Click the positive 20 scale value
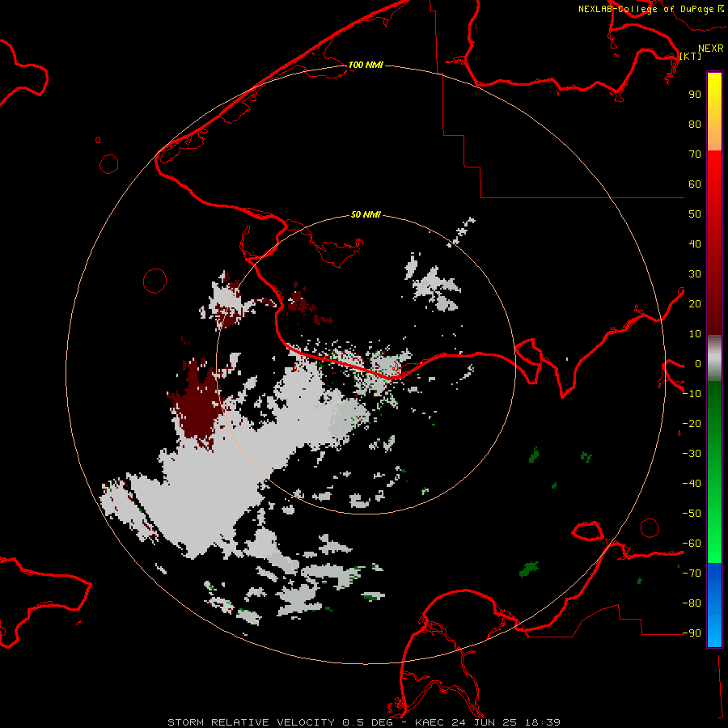The width and height of the screenshot is (728, 728). (695, 303)
